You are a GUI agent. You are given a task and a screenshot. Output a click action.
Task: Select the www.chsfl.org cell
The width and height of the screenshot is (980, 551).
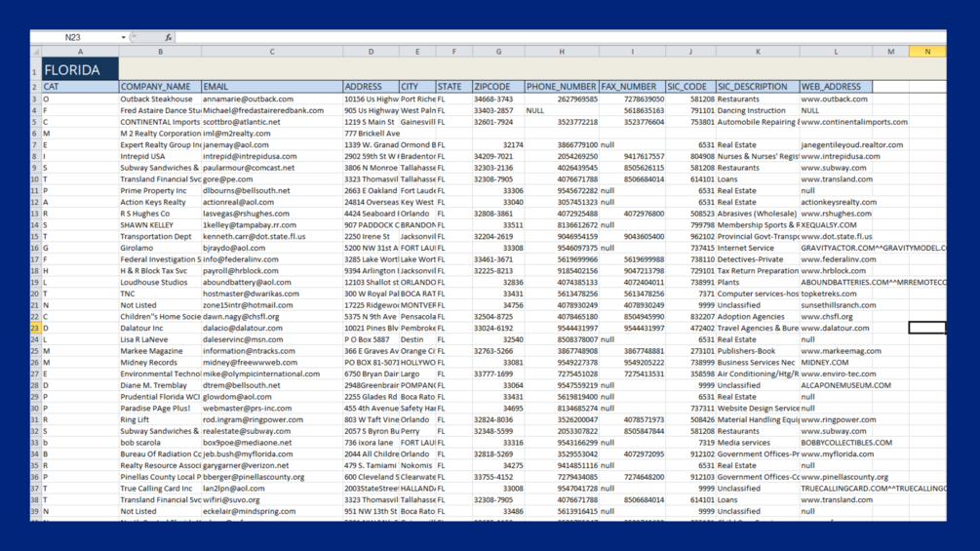coord(836,317)
